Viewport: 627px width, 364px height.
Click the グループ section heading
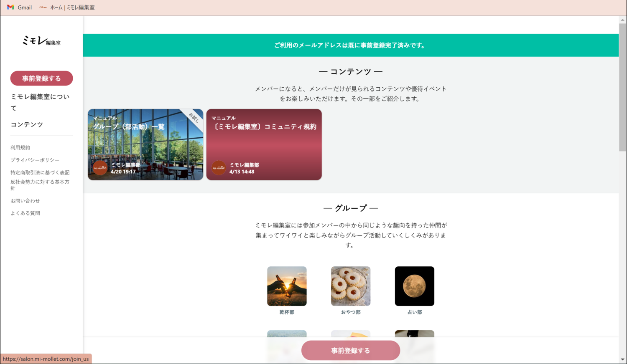tap(351, 208)
